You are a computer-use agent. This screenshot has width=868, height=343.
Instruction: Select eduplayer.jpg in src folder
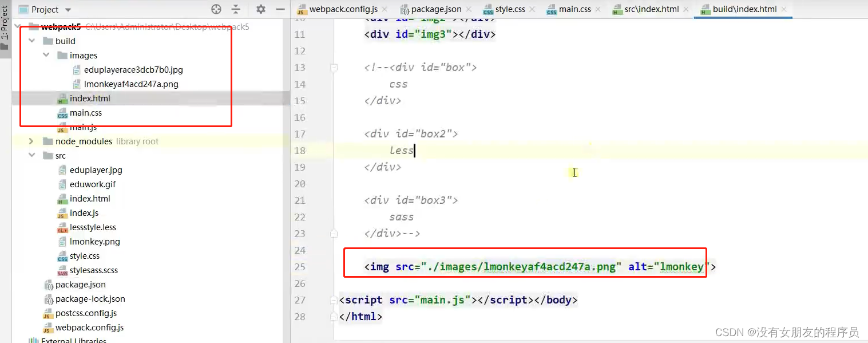coord(96,170)
